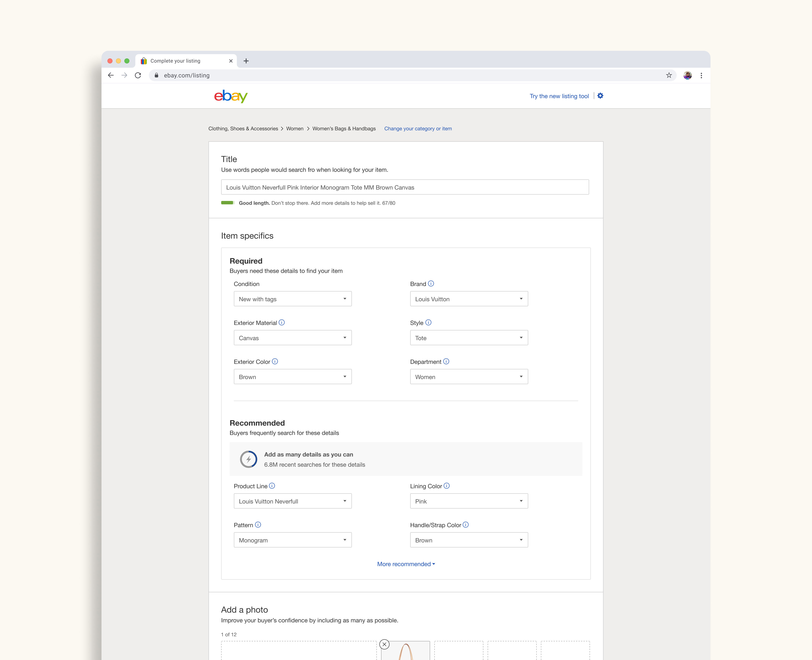Click Try the new listing tool link
This screenshot has width=812, height=660.
(559, 96)
